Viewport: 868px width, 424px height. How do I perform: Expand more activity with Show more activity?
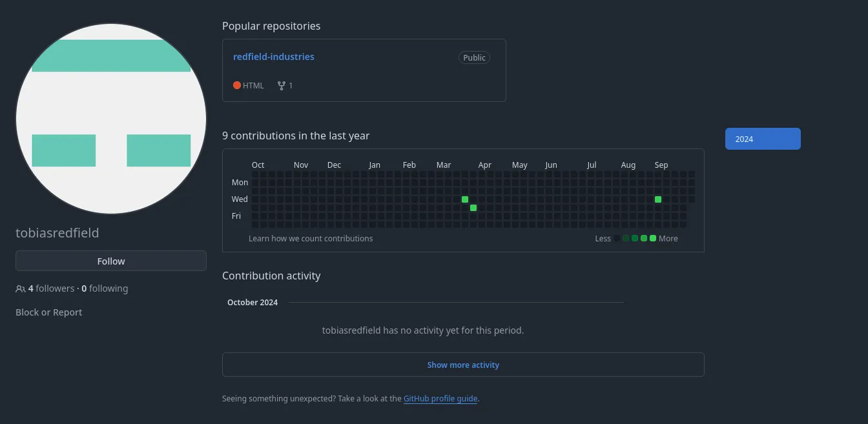463,365
